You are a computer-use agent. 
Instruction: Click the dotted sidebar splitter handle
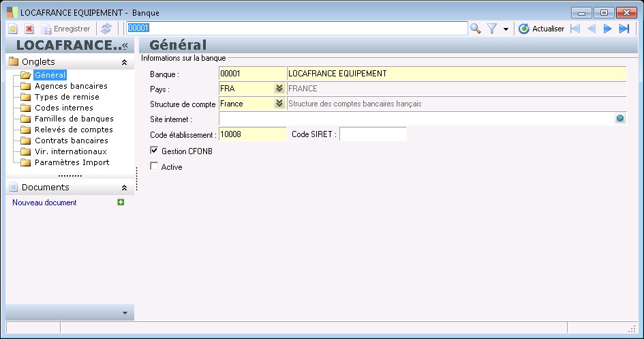pyautogui.click(x=137, y=179)
